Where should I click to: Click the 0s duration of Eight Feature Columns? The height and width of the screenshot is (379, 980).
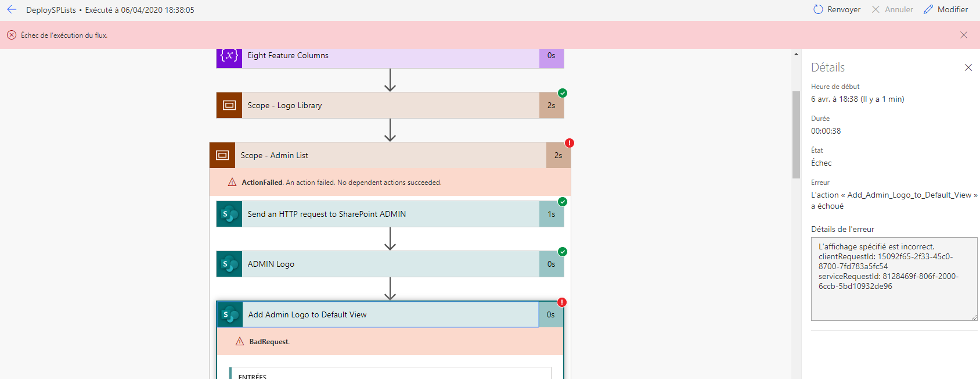552,57
